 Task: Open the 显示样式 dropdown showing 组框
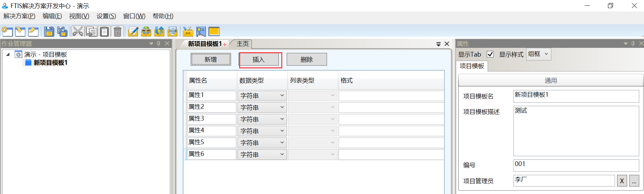[x=539, y=54]
